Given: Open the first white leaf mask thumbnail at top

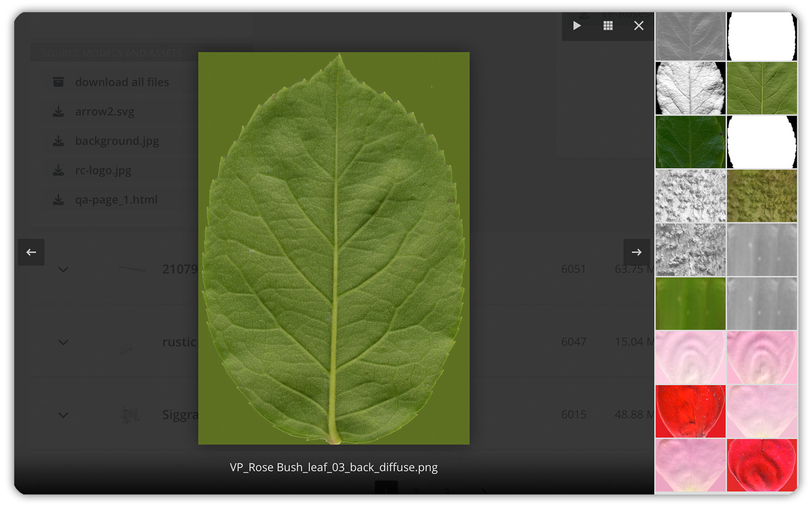Looking at the screenshot, I should click(762, 36).
